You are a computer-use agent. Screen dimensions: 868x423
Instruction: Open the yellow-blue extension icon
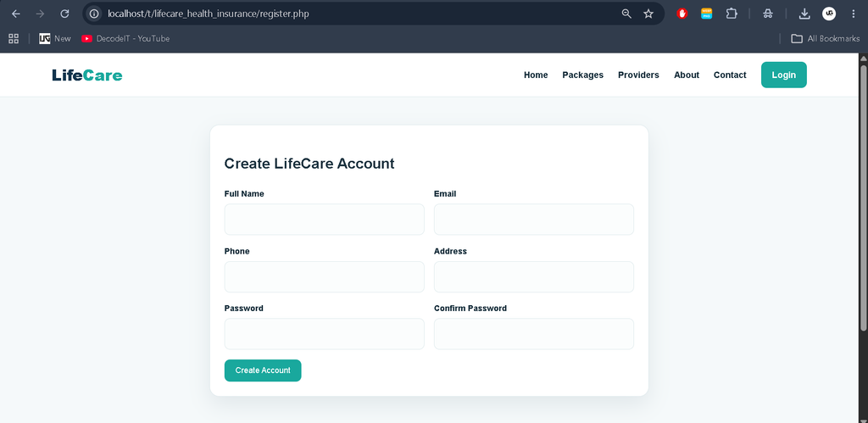(x=707, y=14)
